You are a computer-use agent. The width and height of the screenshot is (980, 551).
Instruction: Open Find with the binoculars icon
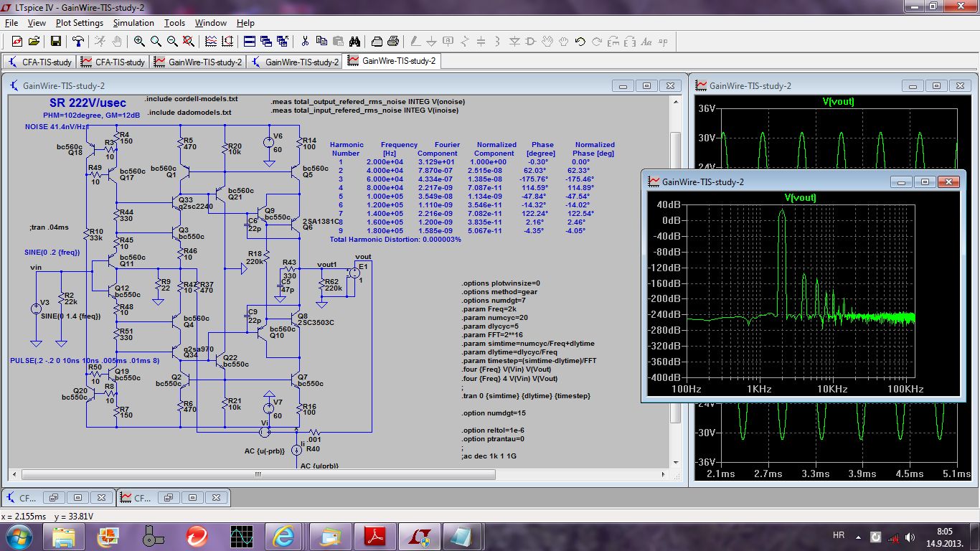click(x=355, y=42)
